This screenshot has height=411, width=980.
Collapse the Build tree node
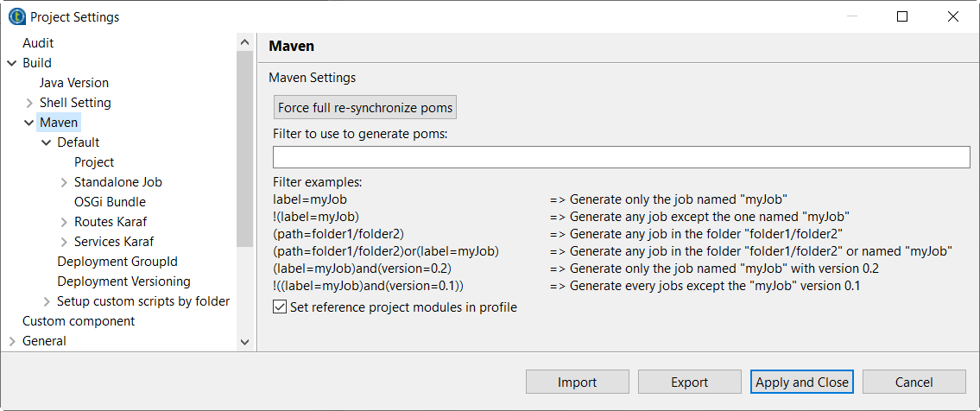tap(12, 63)
